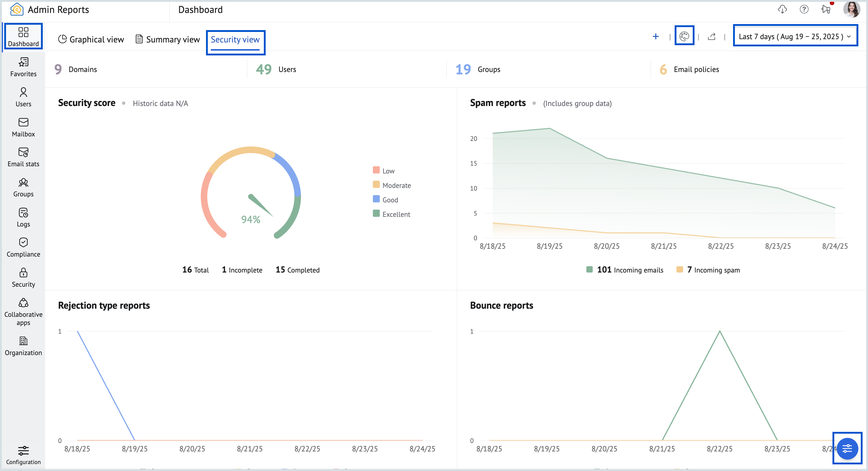Open the Compliance reports section
The height and width of the screenshot is (471, 868).
(x=23, y=247)
